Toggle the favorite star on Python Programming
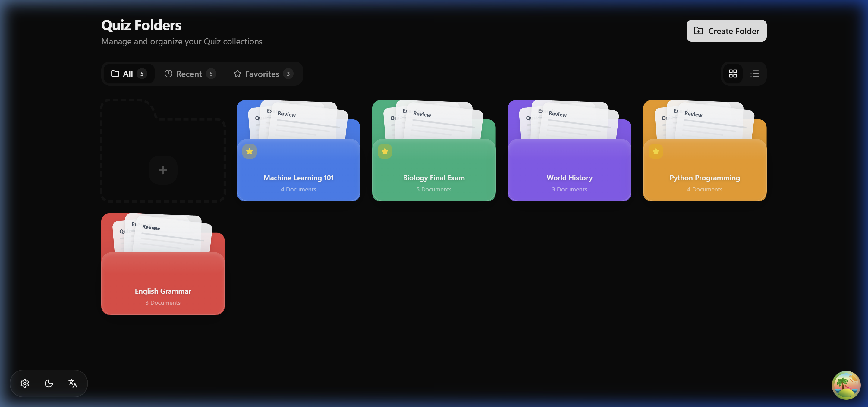868x407 pixels. 656,152
